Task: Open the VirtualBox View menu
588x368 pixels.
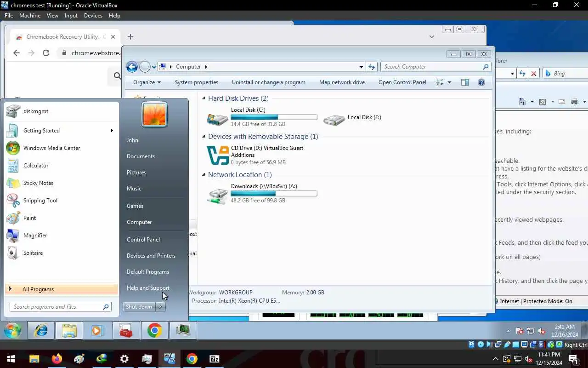Action: click(52, 15)
